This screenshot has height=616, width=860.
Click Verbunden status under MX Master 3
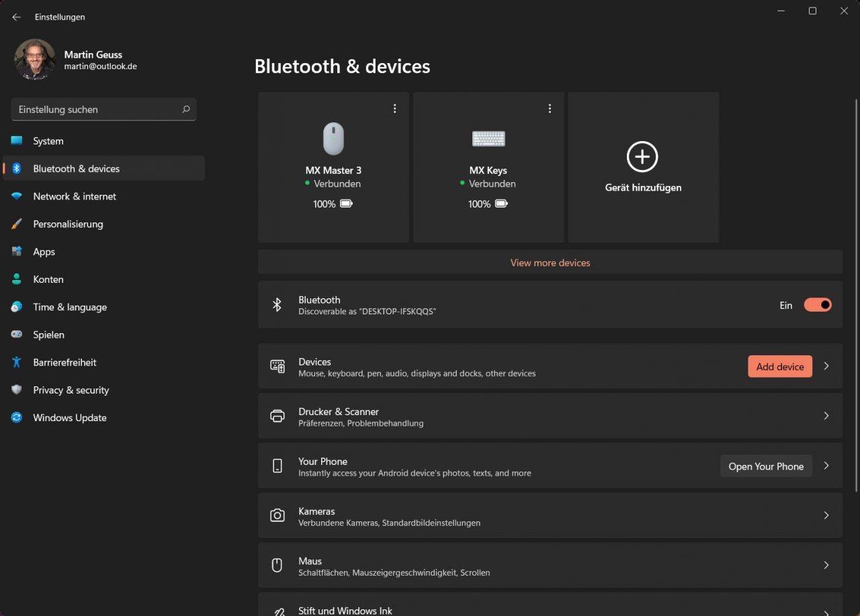coord(337,183)
